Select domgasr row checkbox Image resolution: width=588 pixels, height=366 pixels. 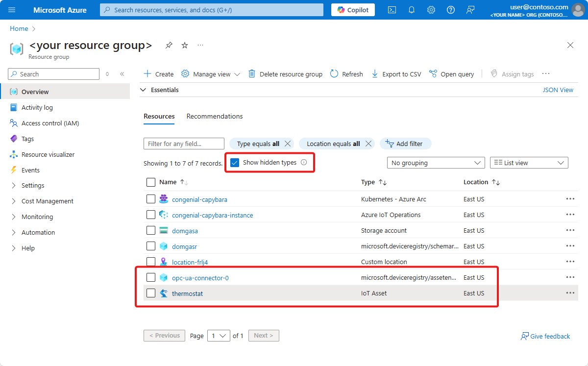[x=151, y=246]
